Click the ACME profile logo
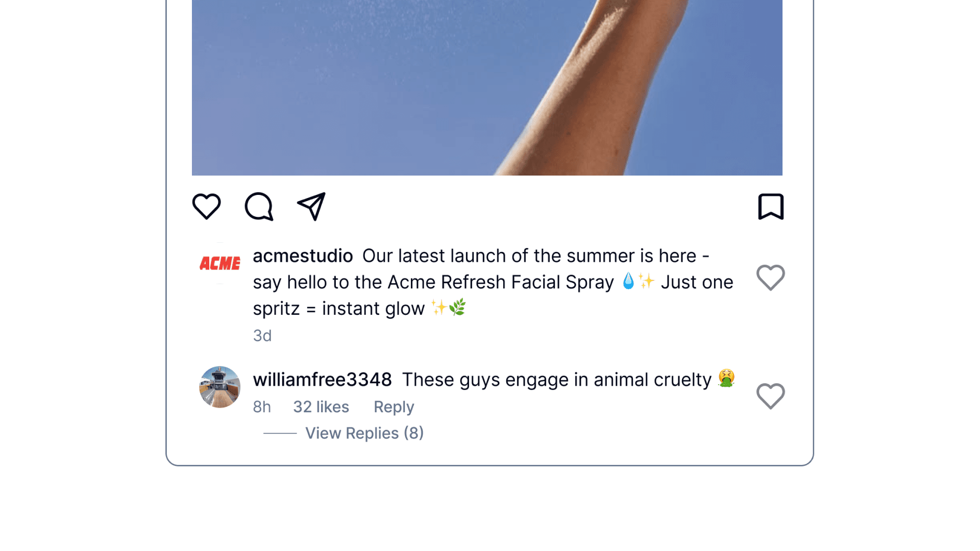 (219, 263)
